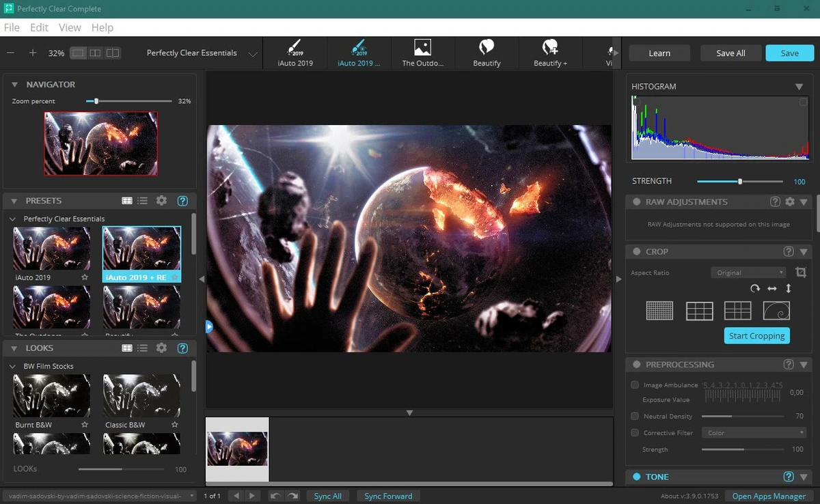Screen dimensions: 820x504
Task: Open Looks panel settings gear
Action: [161, 348]
